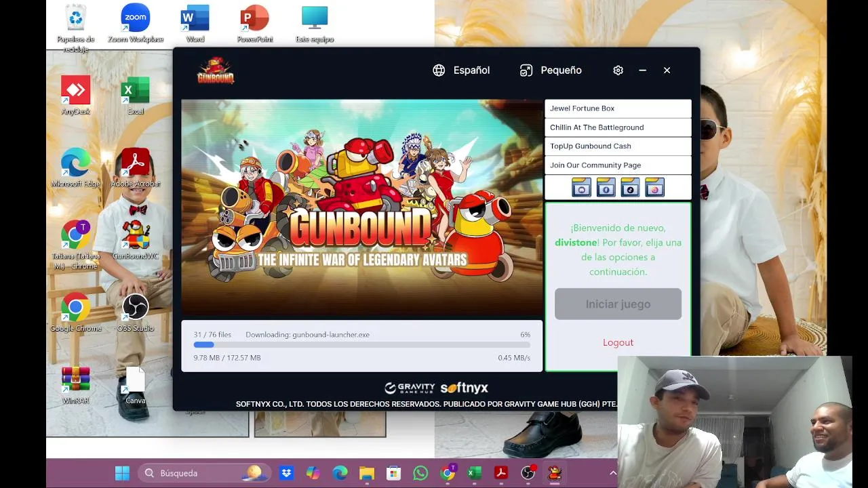Click the download progress bar

pos(362,345)
